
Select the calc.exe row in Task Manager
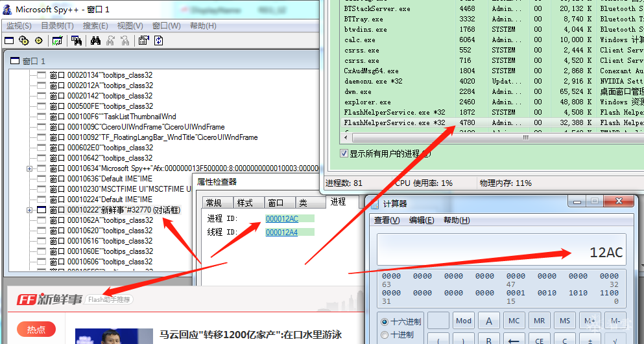click(x=492, y=40)
